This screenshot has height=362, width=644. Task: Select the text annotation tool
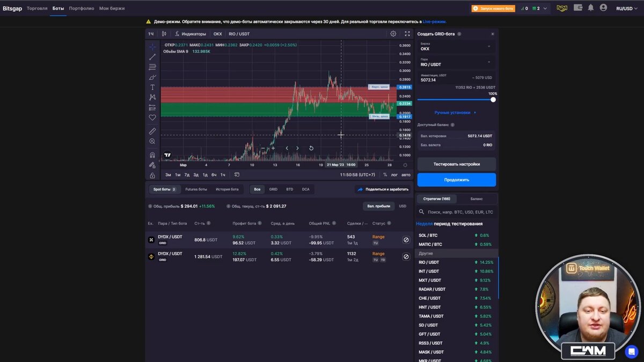(152, 87)
